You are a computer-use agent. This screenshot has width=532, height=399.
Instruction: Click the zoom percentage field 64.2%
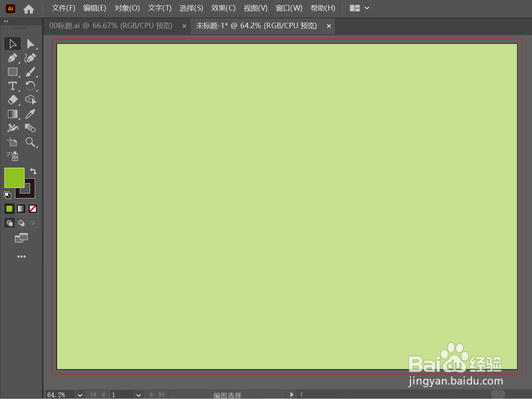(61, 395)
